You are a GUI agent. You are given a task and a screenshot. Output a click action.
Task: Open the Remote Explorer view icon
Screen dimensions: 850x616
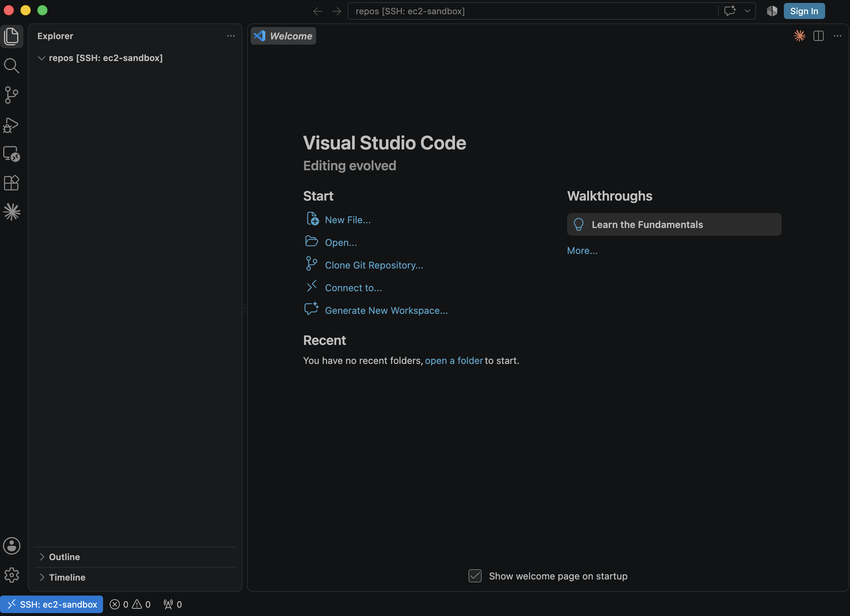(12, 153)
